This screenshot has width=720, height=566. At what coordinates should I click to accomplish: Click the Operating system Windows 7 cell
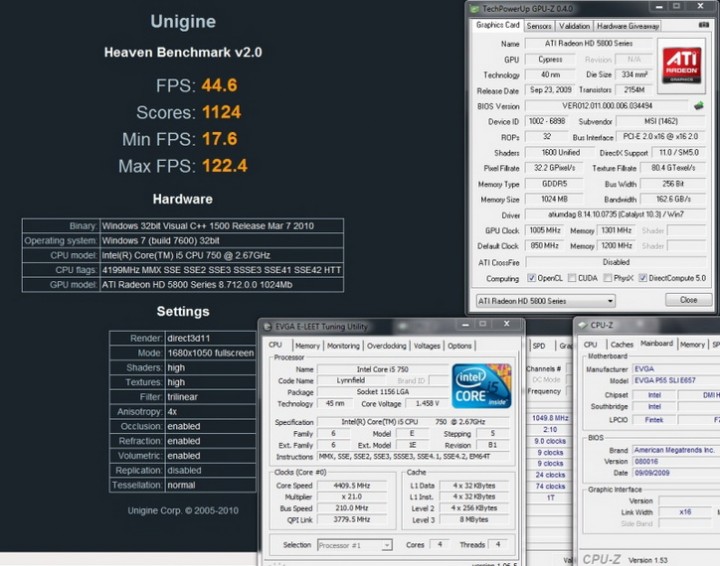221,241
